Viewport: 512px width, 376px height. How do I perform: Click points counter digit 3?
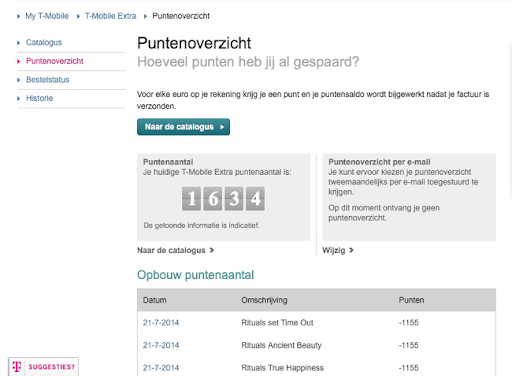point(234,199)
